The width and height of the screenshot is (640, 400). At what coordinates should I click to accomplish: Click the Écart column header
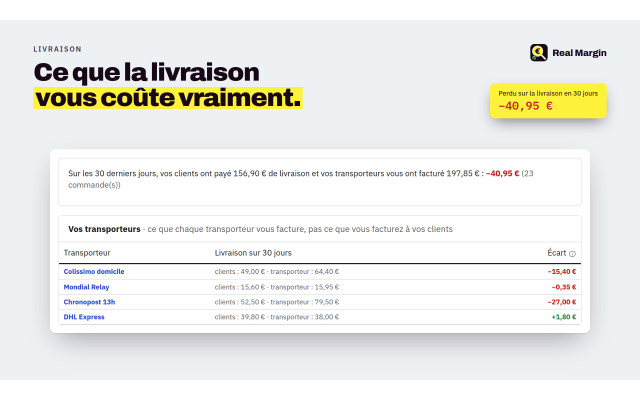click(557, 253)
